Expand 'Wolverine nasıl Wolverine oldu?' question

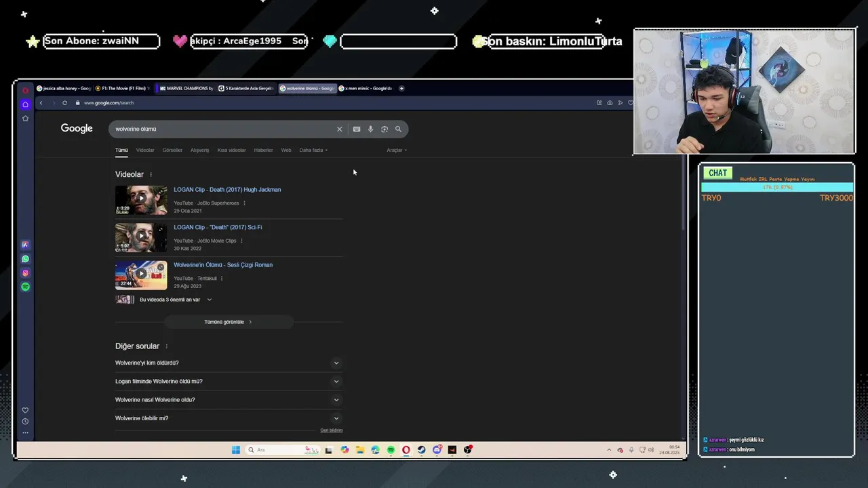[x=229, y=400]
